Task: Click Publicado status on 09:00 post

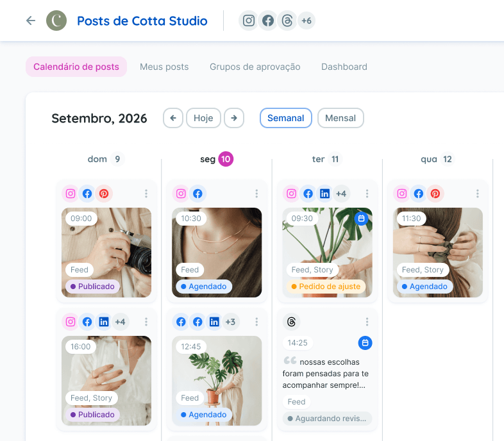Action: [x=92, y=287]
